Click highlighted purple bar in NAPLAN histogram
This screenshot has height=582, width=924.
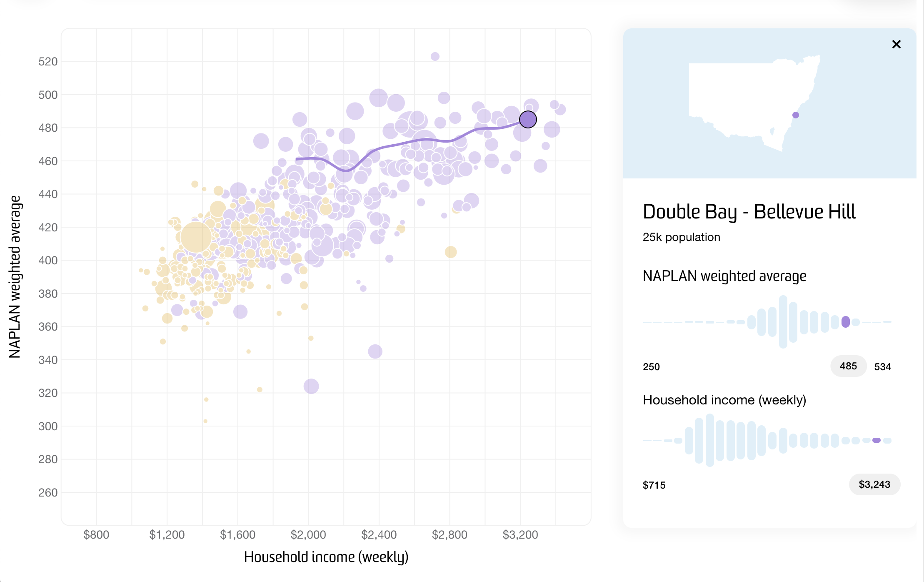pyautogui.click(x=845, y=322)
